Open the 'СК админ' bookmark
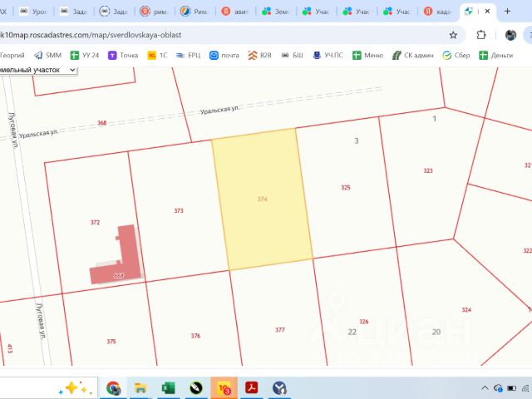The image size is (532, 399). [x=412, y=56]
